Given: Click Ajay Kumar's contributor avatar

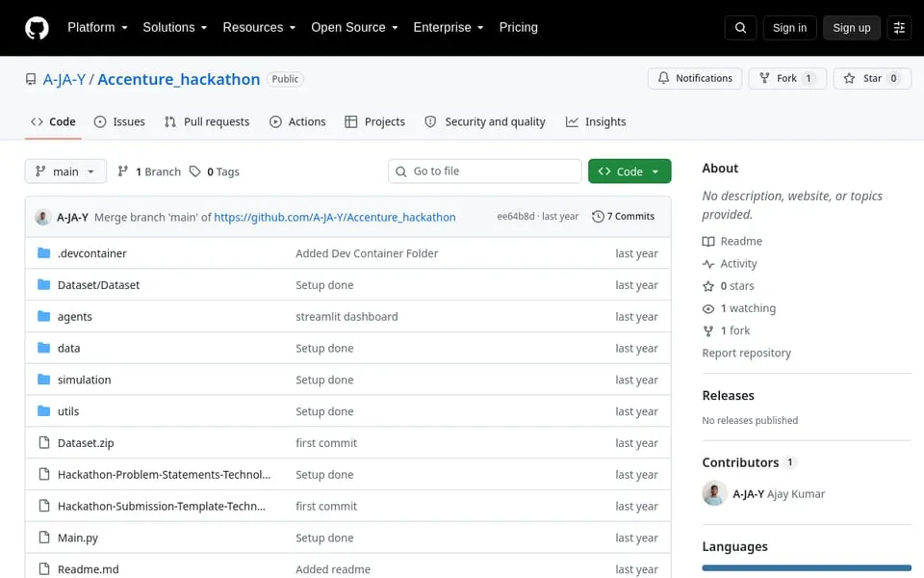Looking at the screenshot, I should point(714,493).
